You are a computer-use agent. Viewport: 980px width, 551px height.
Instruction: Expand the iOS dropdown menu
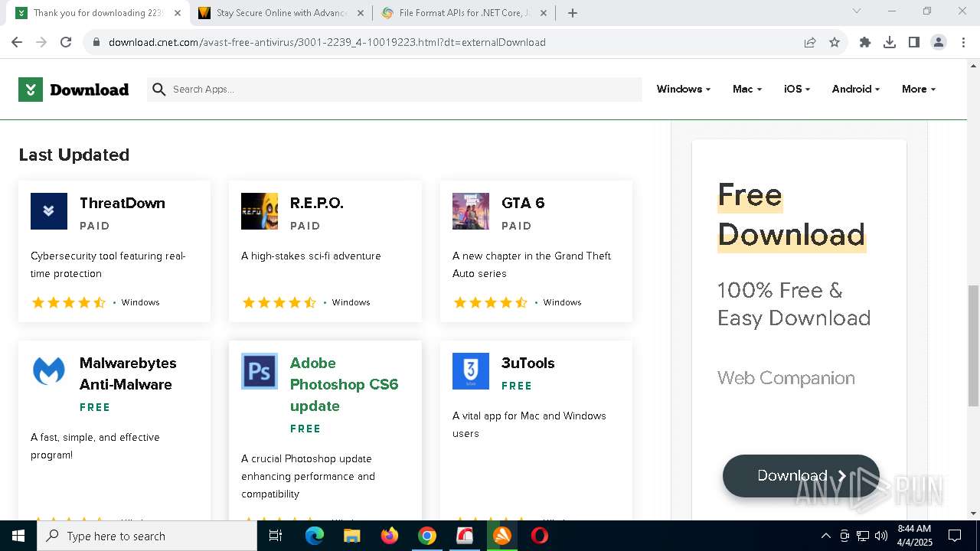797,90
